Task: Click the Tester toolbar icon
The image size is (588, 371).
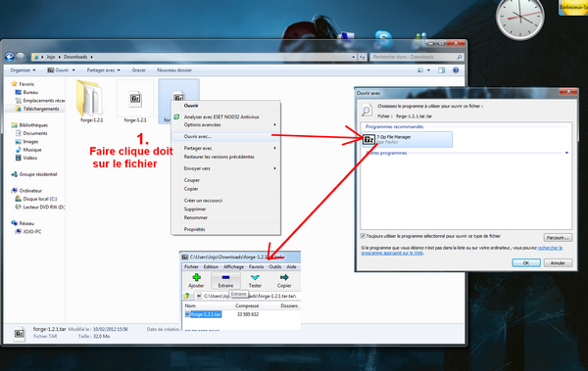Action: pos(255,277)
